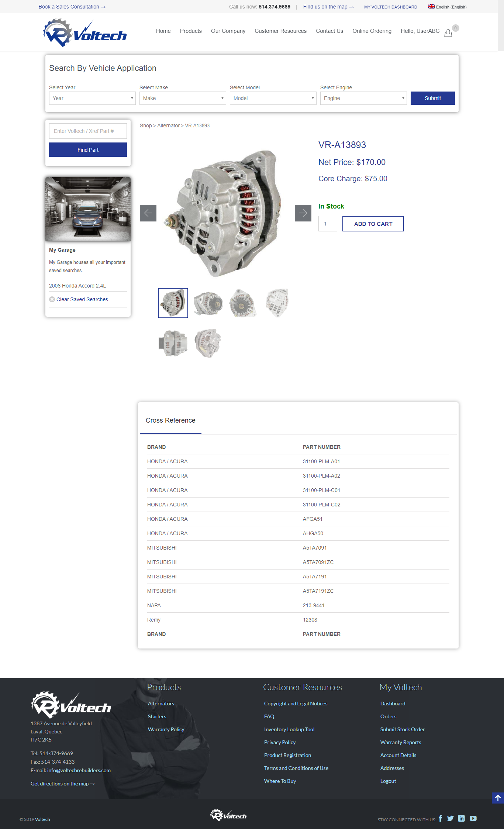This screenshot has height=829, width=504.
Task: Click the Find Part button
Action: click(88, 150)
